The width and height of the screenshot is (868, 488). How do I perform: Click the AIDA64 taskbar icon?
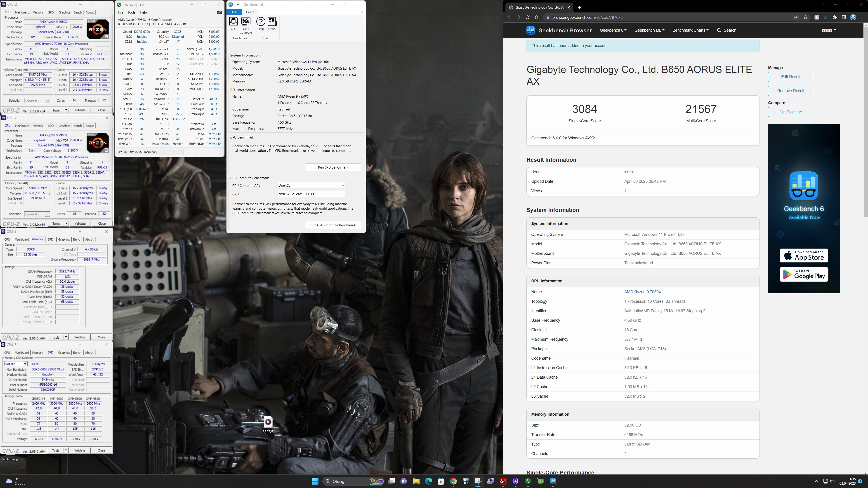503,481
